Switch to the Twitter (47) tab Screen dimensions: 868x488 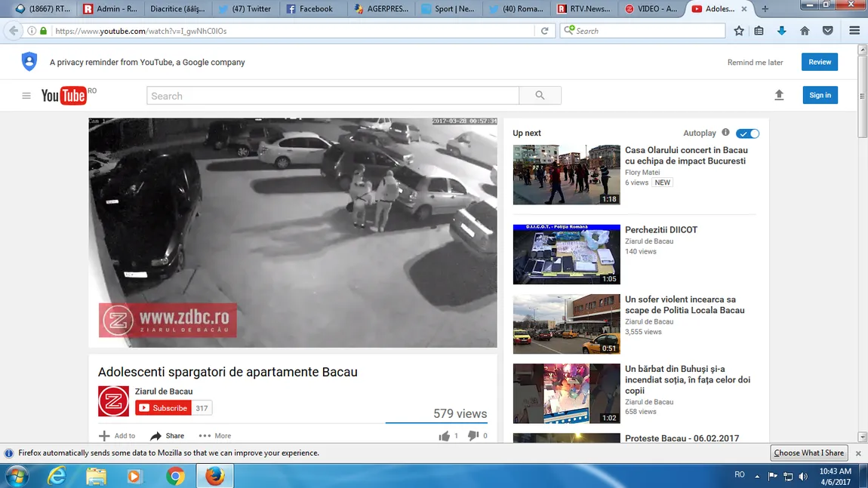[x=245, y=9]
